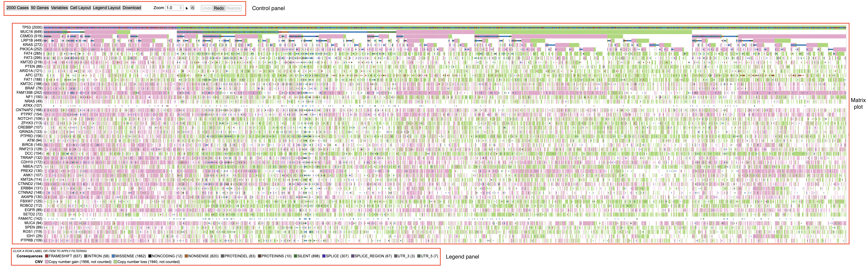
Task: Open the 50 Genes menu
Action: pos(40,8)
